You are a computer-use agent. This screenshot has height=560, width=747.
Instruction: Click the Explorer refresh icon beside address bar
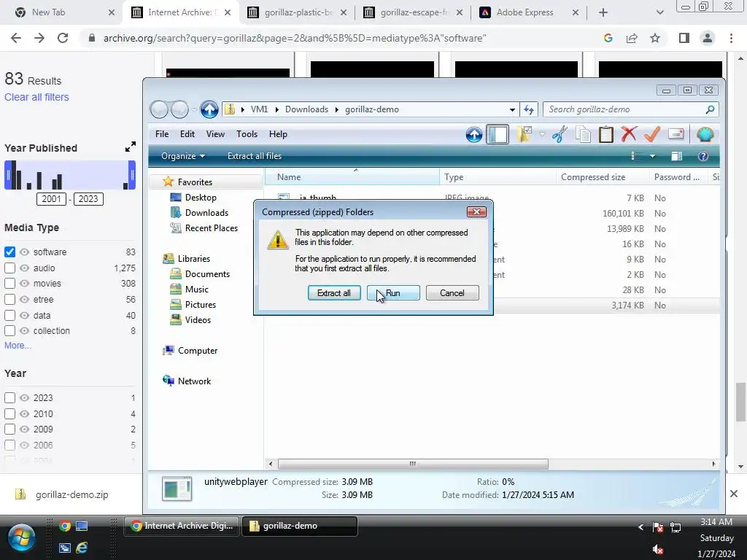(529, 109)
